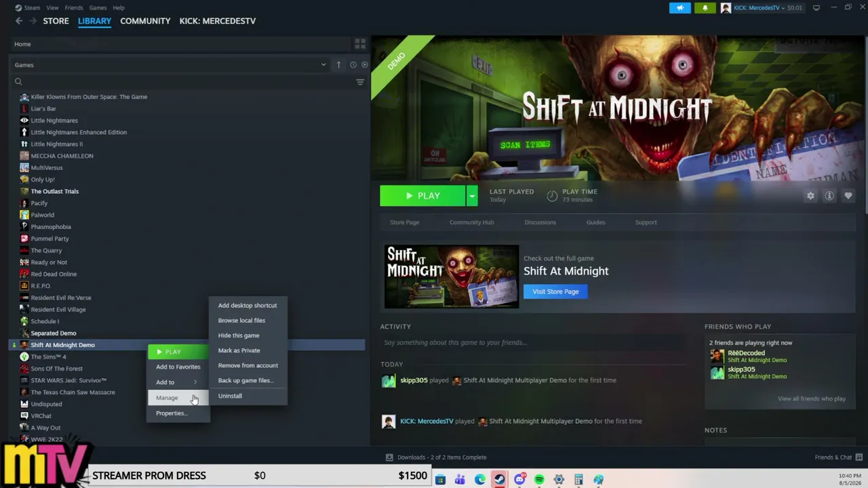Click the Shift At Midnight full game thumbnail
The image size is (868, 488).
[x=452, y=277]
